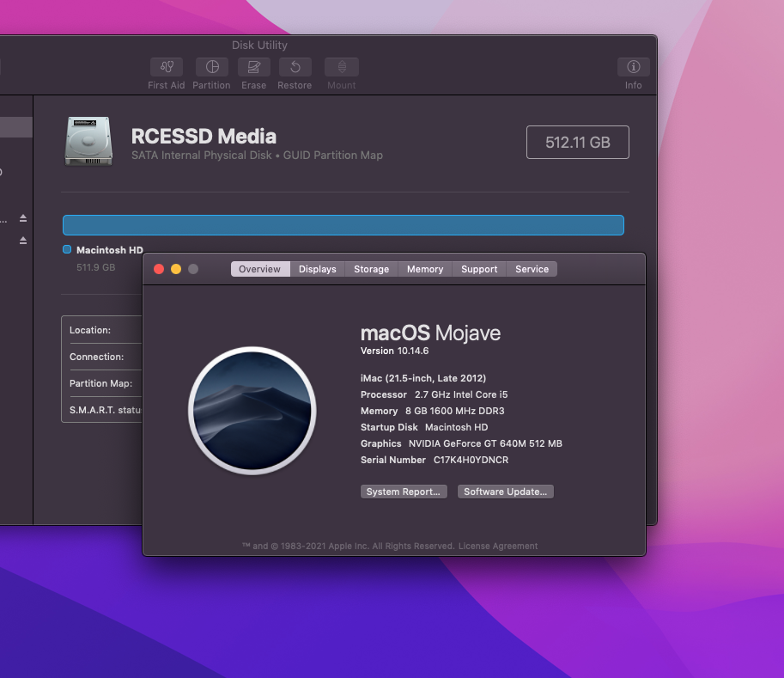Click the Disk Utility window title

pyautogui.click(x=259, y=45)
